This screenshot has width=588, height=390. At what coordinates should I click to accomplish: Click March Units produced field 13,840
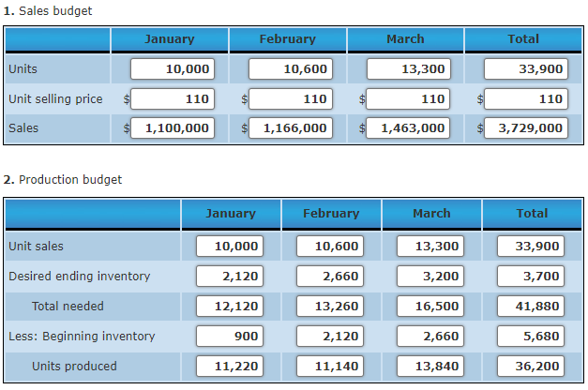tap(430, 366)
